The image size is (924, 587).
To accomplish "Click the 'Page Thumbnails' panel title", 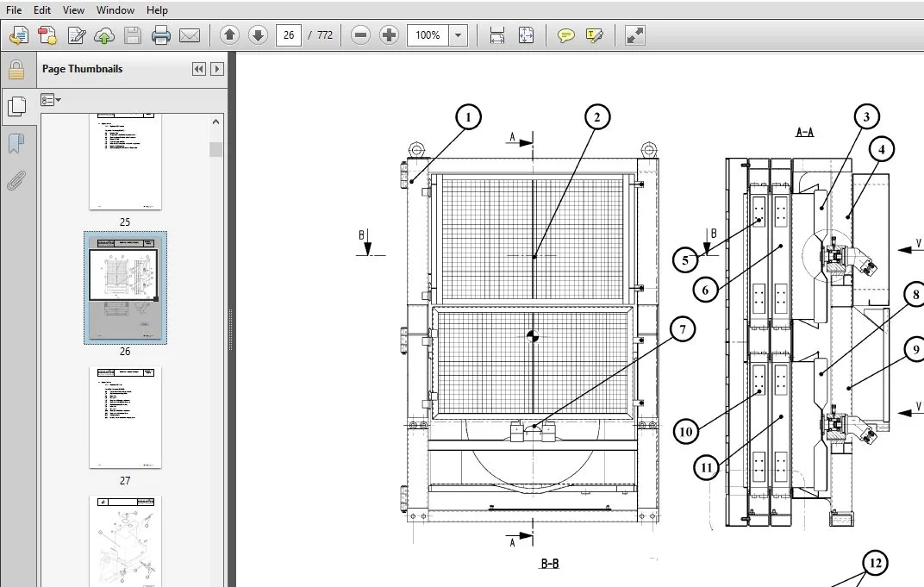I will pyautogui.click(x=83, y=69).
